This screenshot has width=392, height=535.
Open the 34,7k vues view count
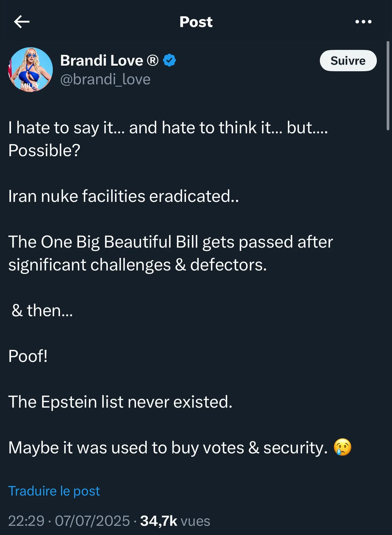click(x=175, y=521)
